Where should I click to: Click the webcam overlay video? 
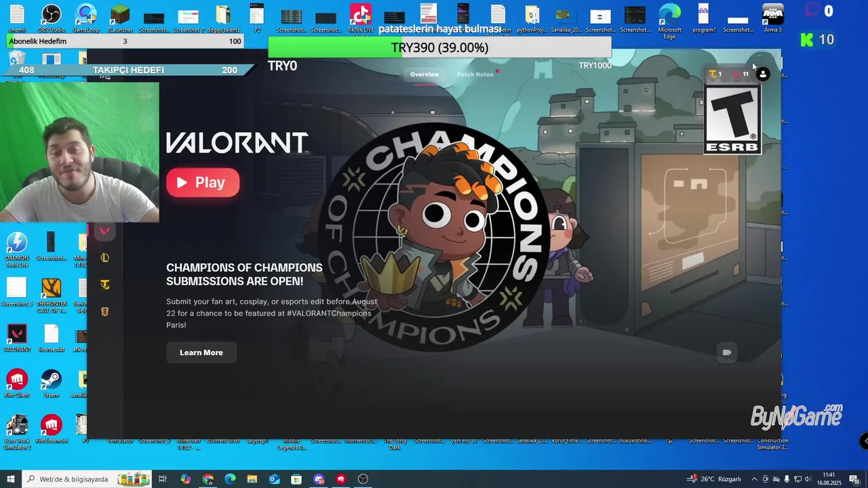[79, 152]
